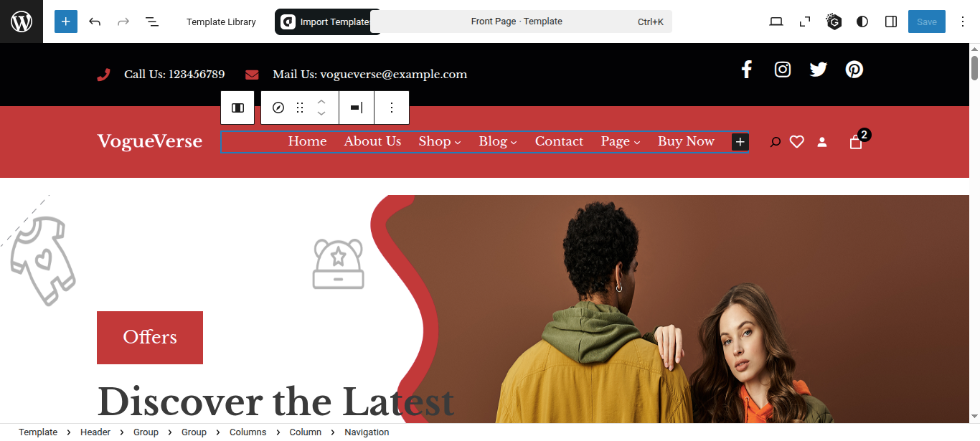Click the WordPress logo icon
The width and height of the screenshot is (980, 441).
coord(22,22)
